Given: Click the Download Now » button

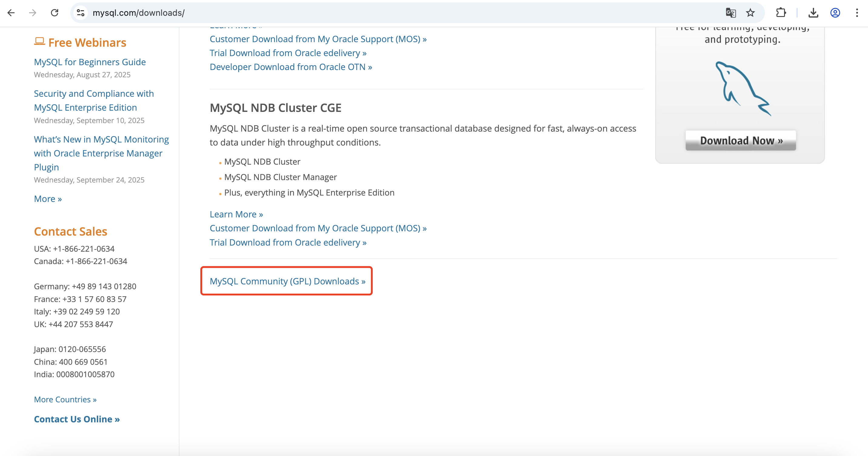Looking at the screenshot, I should 741,140.
